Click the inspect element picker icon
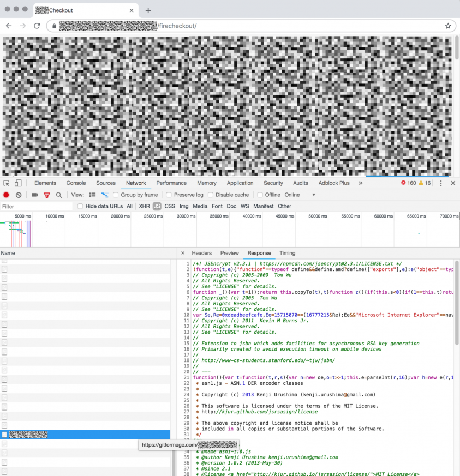The height and width of the screenshot is (476, 460). (x=7, y=183)
